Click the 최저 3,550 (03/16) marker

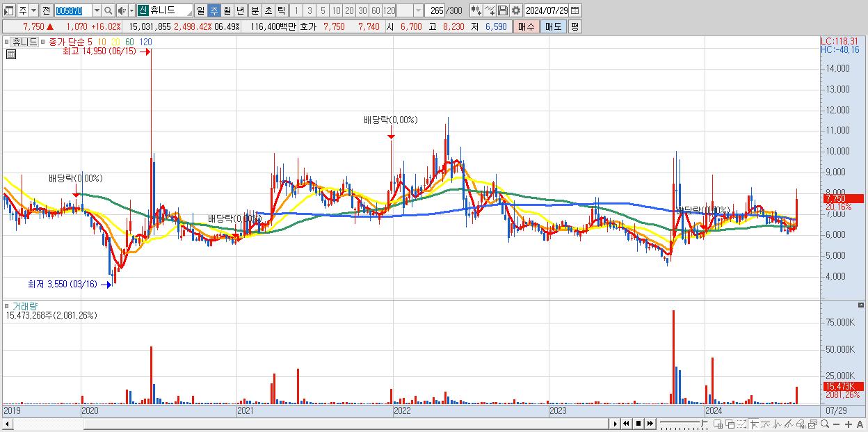[x=68, y=284]
